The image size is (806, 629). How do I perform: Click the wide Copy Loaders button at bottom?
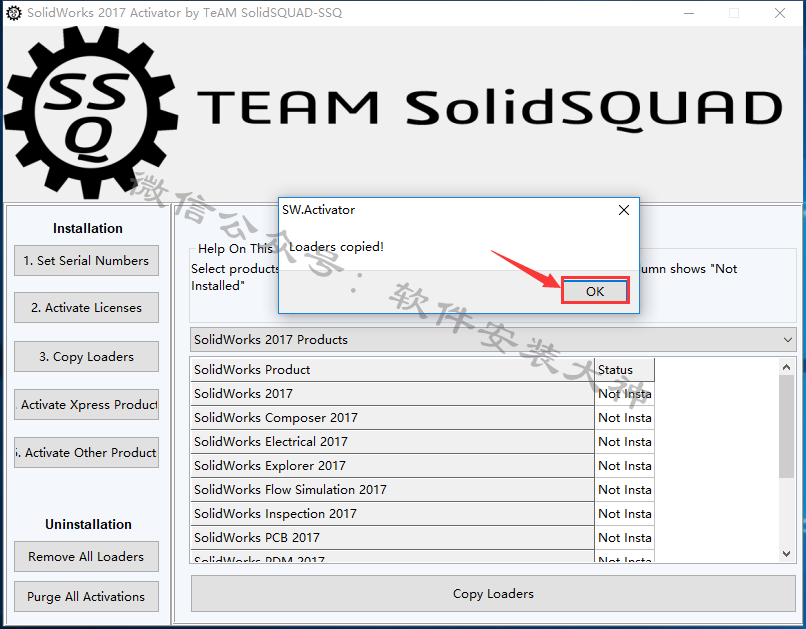click(493, 594)
